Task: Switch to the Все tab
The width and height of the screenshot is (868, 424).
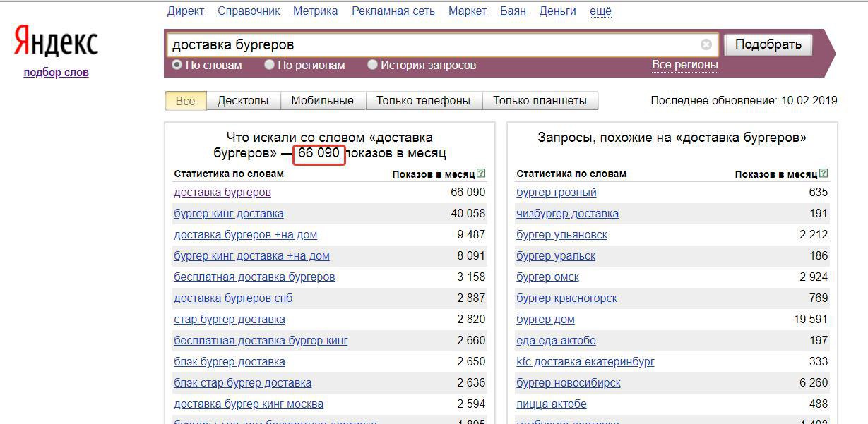Action: point(185,101)
